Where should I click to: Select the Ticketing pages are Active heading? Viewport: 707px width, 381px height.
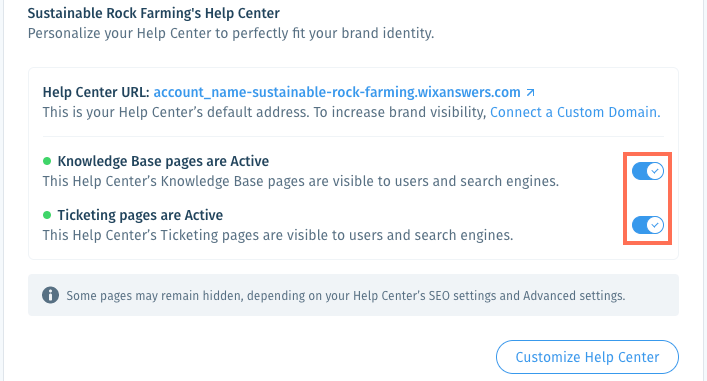tap(140, 215)
